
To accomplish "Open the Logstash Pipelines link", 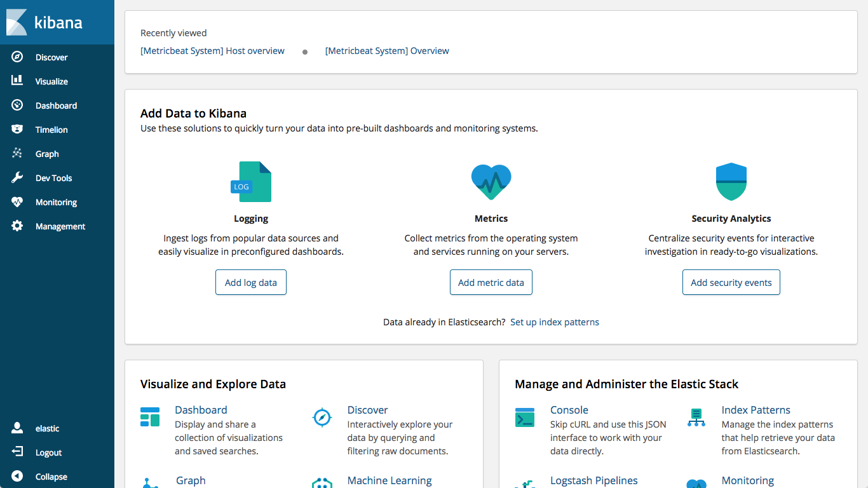I will [594, 480].
